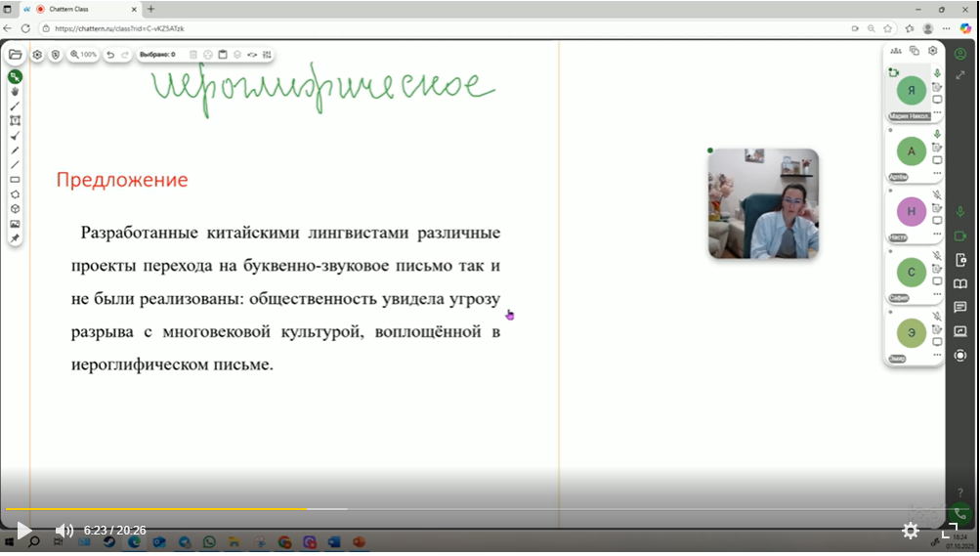
Task: Open Steam from the taskbar
Action: click(x=108, y=542)
